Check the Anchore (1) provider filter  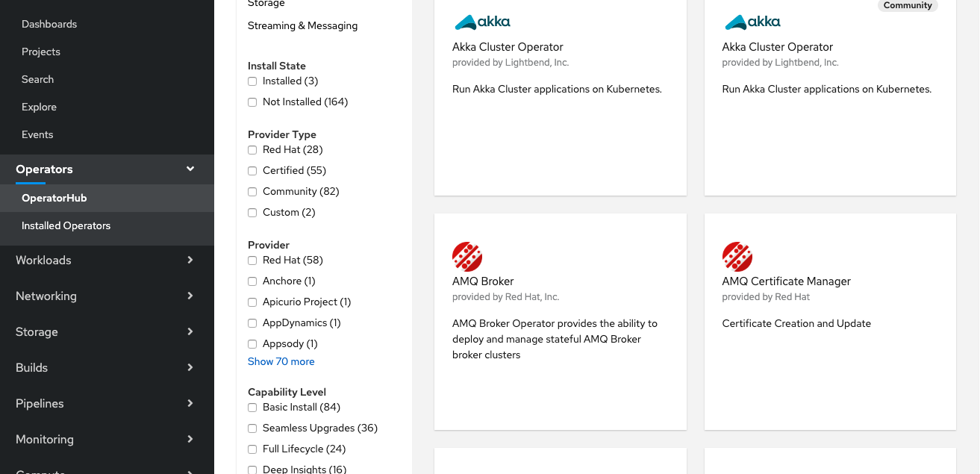pyautogui.click(x=252, y=281)
